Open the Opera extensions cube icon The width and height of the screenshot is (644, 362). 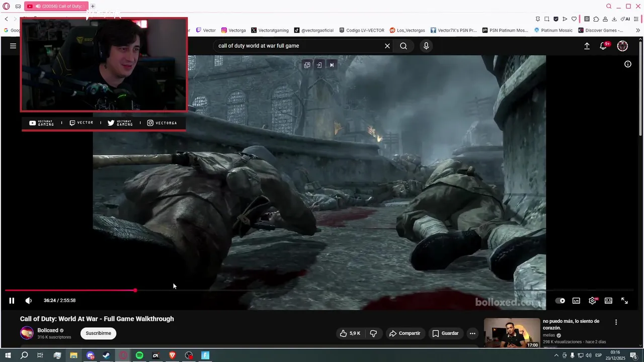tap(596, 19)
